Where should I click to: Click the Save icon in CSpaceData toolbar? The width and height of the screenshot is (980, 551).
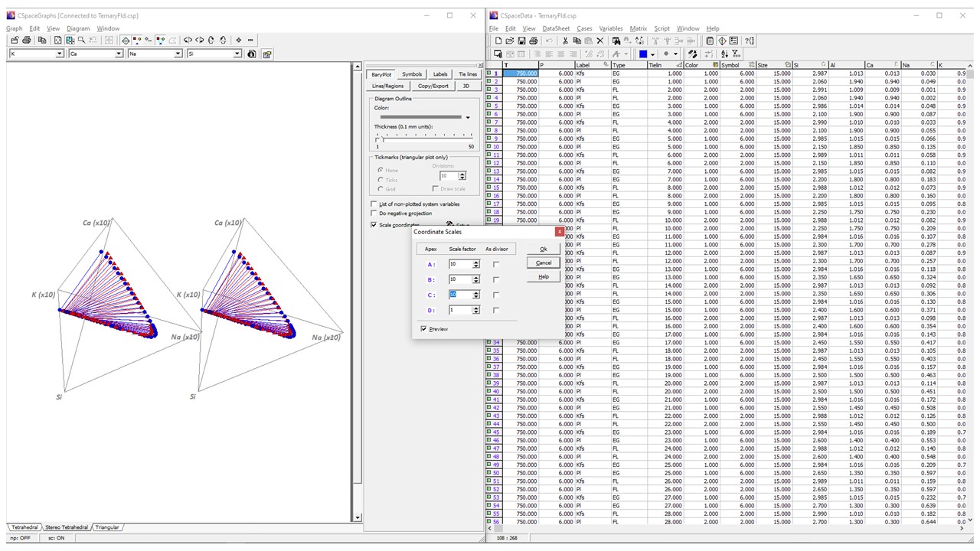coord(521,41)
